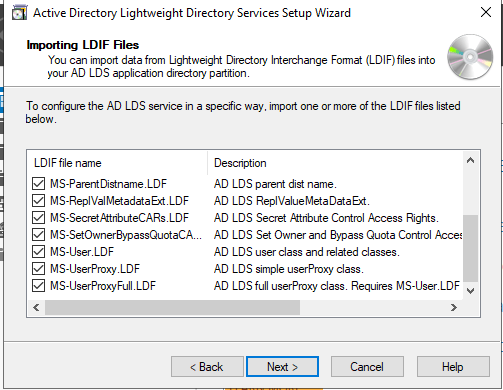Viewport: 503px width, 390px height.
Task: Click description 'AD LDS parent dist name.'
Action: 275,184
